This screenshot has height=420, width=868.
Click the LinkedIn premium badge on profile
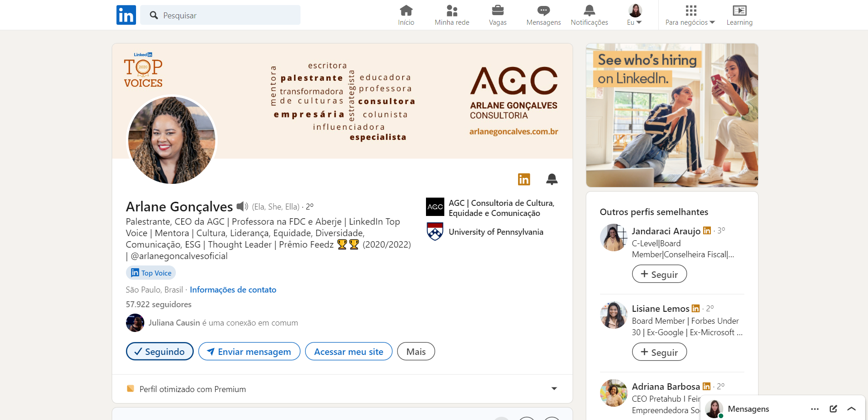coord(524,179)
